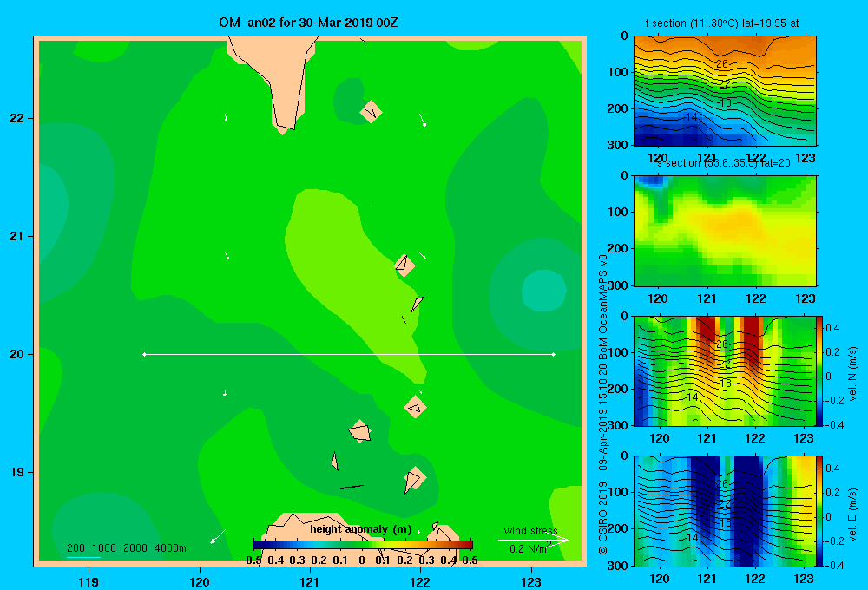
Task: Click the blue eddy center near 20.5N 123E
Action: coord(544,290)
